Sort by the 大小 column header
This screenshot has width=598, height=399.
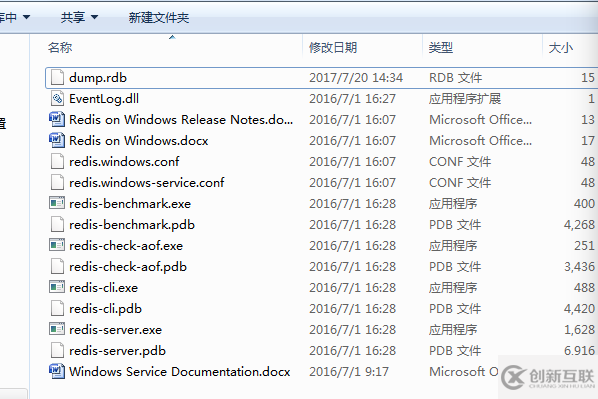[x=561, y=48]
